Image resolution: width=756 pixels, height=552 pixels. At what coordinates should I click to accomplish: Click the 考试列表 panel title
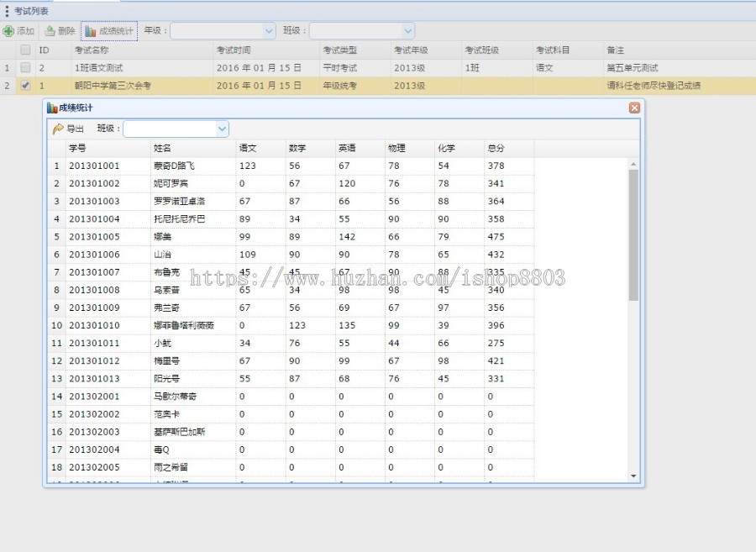pyautogui.click(x=30, y=11)
